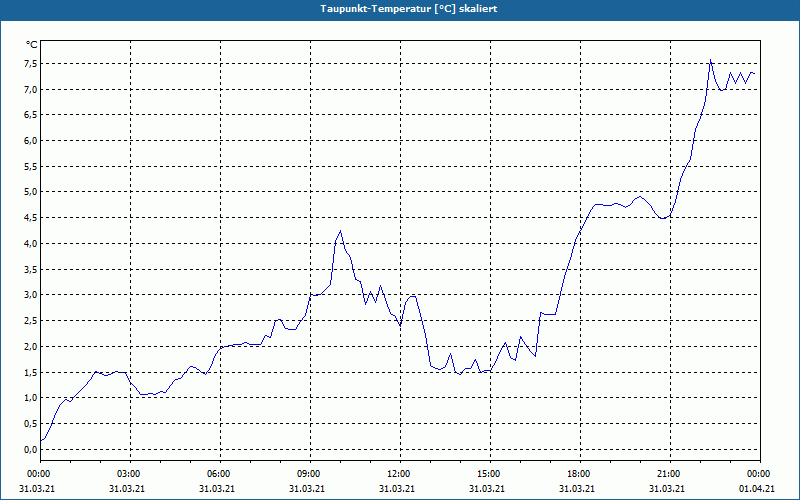Click the 6,0 y-axis label
The image size is (800, 500).
pos(31,141)
